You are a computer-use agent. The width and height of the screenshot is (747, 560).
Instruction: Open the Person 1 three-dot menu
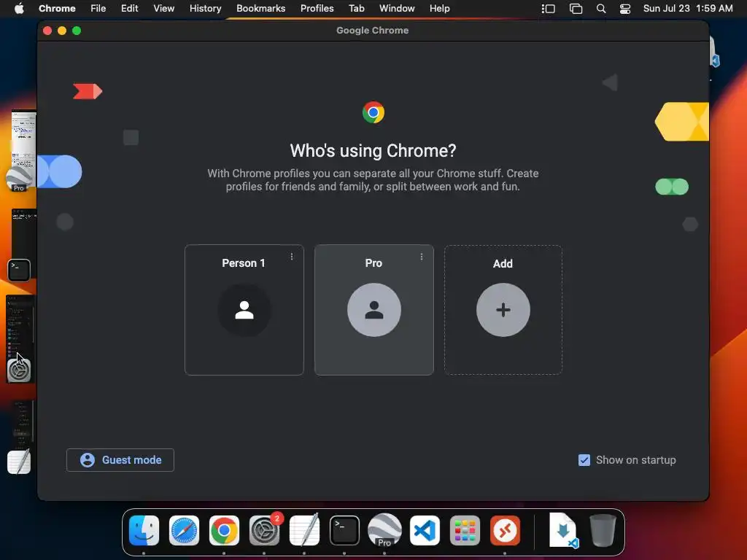click(x=292, y=257)
